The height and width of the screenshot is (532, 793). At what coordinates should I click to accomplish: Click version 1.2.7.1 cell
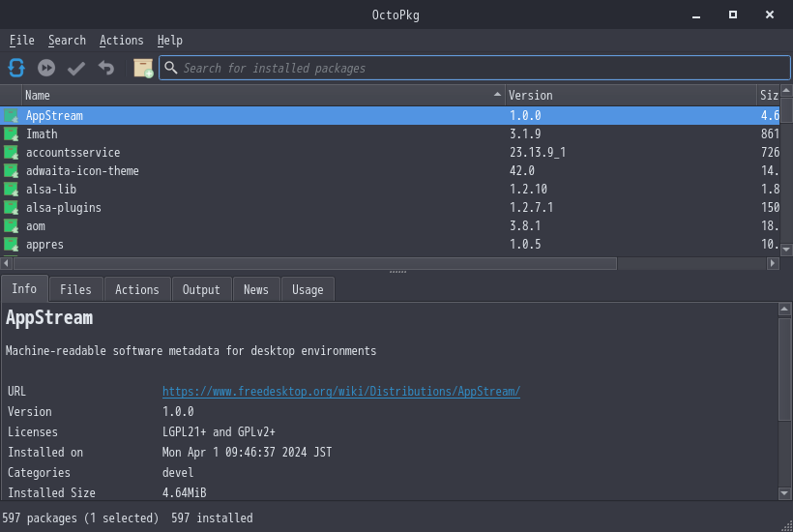click(x=532, y=207)
